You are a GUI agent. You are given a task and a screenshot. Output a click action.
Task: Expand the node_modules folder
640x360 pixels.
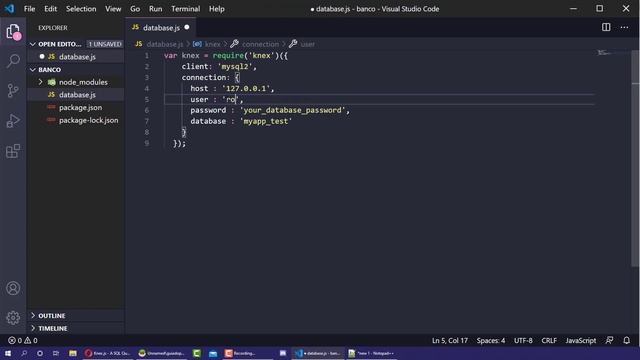point(76,82)
